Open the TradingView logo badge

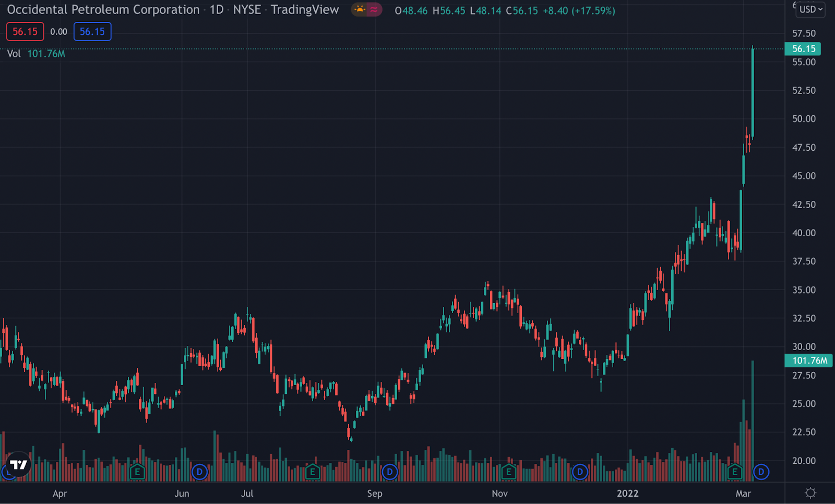19,464
